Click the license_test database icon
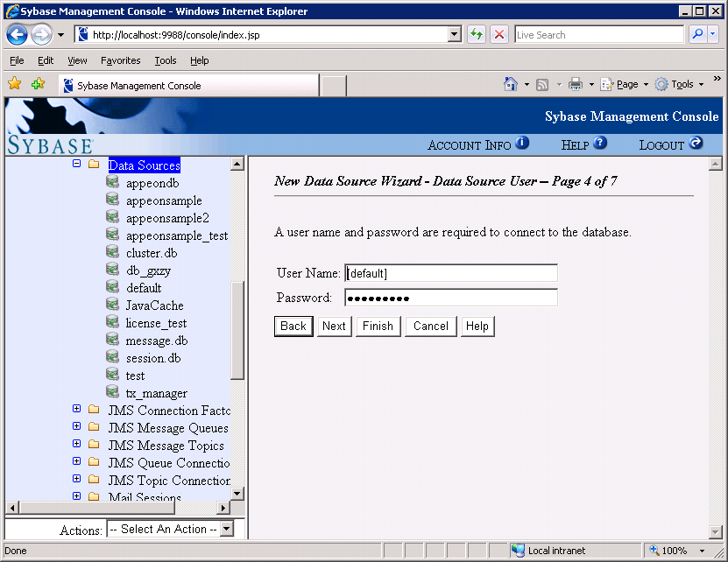 coord(112,321)
